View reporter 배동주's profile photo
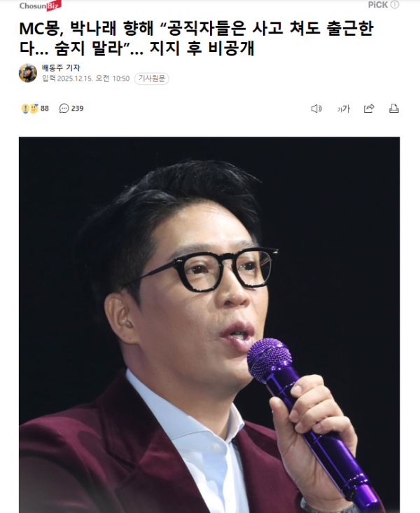420x513 pixels. 28,73
